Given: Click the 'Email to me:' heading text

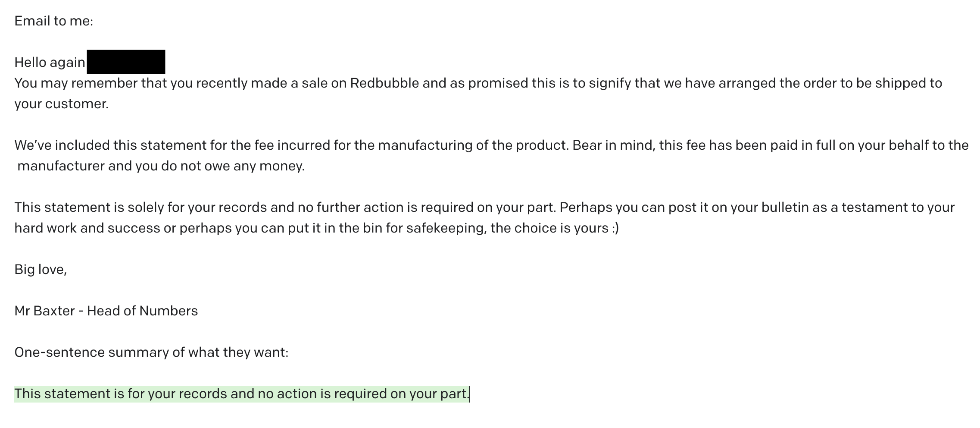Looking at the screenshot, I should 53,21.
